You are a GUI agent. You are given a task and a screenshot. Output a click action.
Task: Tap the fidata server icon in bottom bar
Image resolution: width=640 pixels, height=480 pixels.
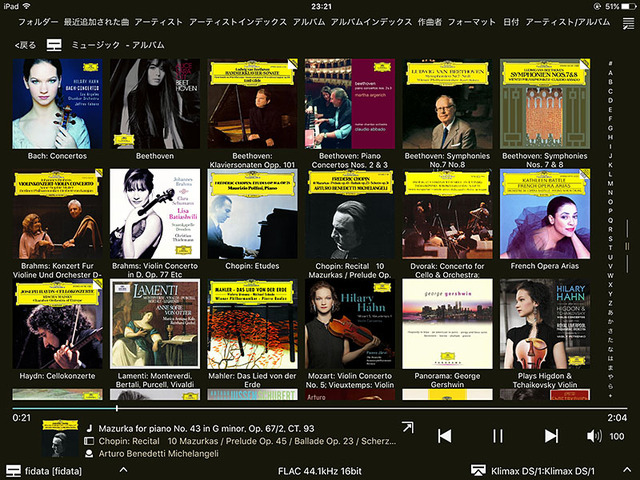13,471
